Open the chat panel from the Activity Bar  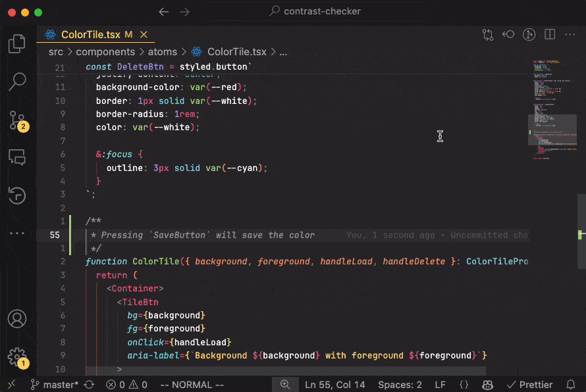tap(18, 157)
